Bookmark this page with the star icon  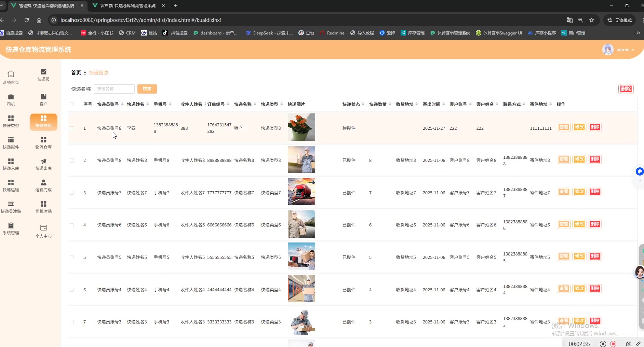[592, 20]
